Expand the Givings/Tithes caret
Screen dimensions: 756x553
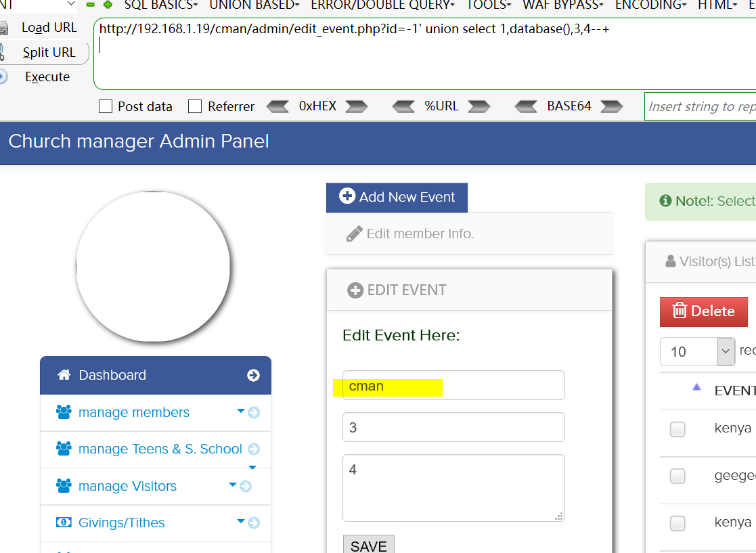click(241, 521)
